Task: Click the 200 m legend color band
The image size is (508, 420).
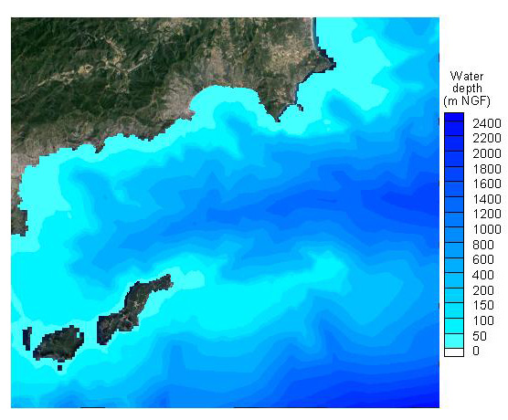Action: coord(453,296)
